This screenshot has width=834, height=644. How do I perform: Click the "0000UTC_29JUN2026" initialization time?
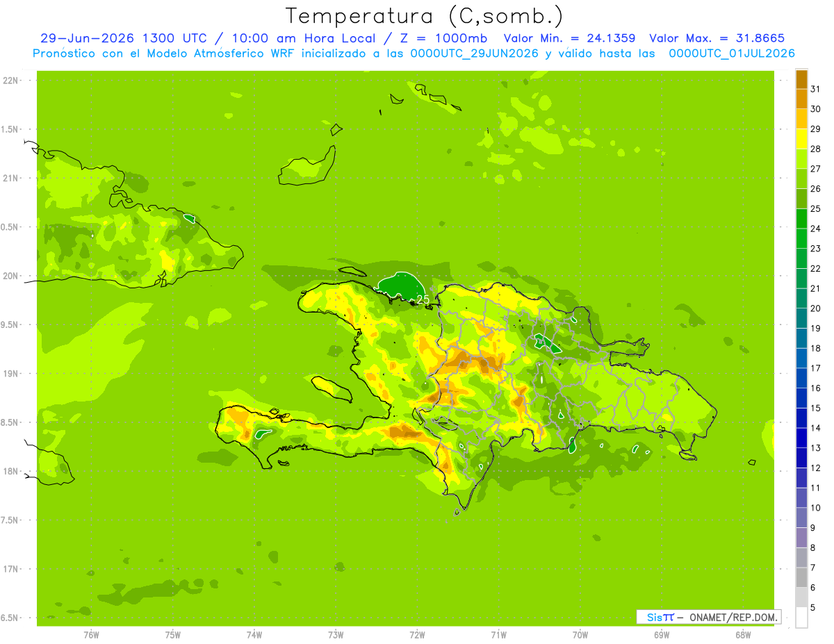click(475, 53)
